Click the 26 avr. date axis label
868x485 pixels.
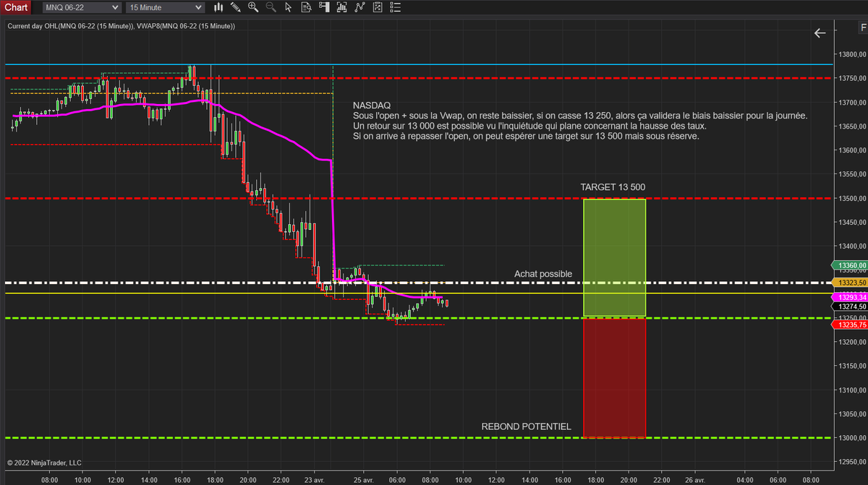[x=694, y=479]
